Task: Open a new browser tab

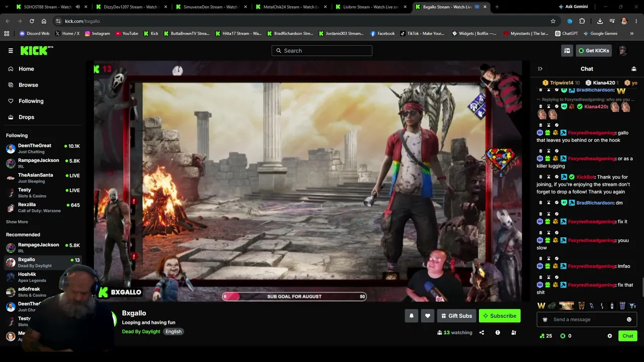Action: (x=497, y=7)
